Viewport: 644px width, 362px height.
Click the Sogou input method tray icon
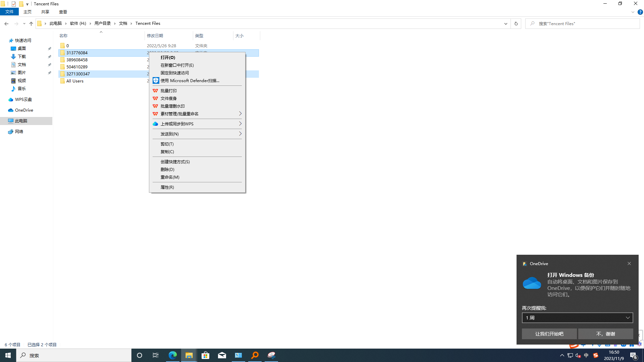[596, 355]
